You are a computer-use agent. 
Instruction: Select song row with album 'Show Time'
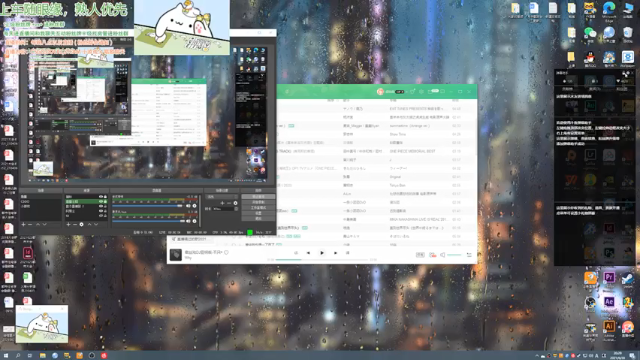[376, 134]
